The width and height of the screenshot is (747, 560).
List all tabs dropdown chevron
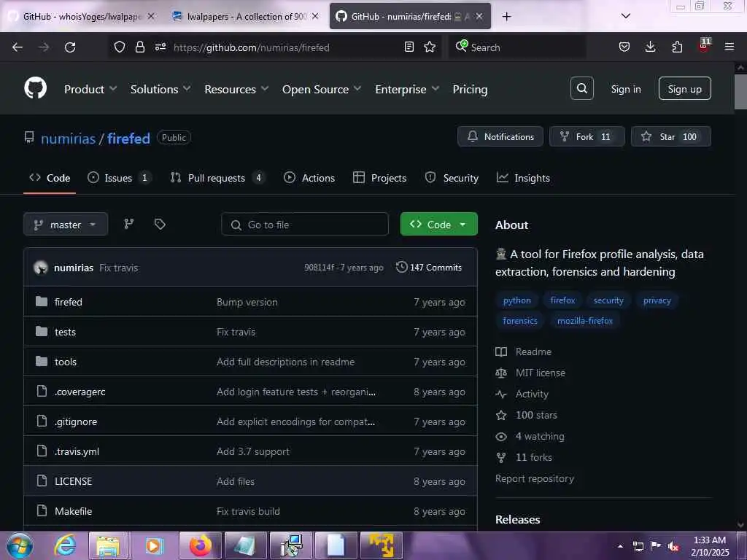point(625,16)
